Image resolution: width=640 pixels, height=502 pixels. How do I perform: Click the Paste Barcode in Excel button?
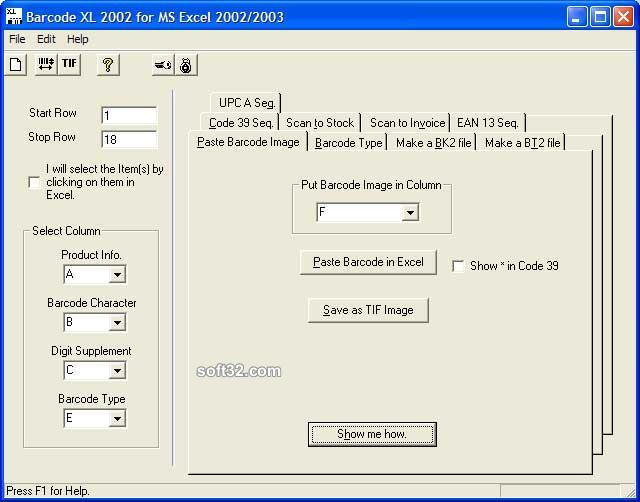click(x=368, y=262)
